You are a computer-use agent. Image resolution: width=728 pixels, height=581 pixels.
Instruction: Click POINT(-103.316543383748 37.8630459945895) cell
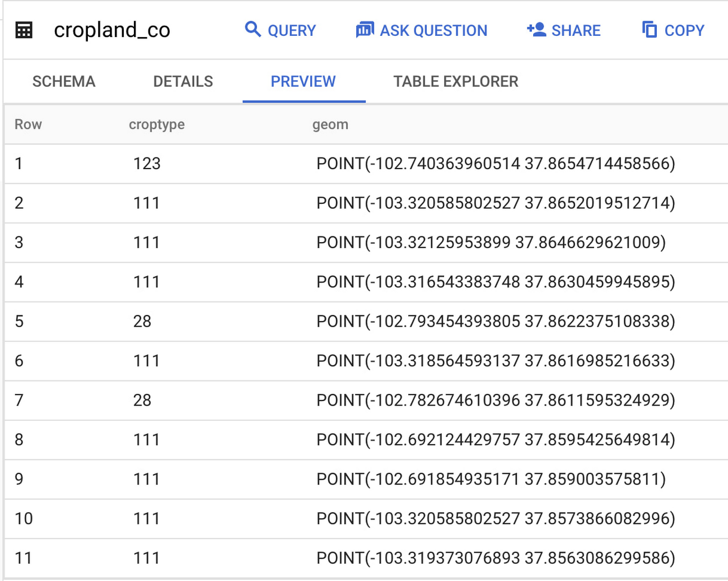[x=496, y=282]
